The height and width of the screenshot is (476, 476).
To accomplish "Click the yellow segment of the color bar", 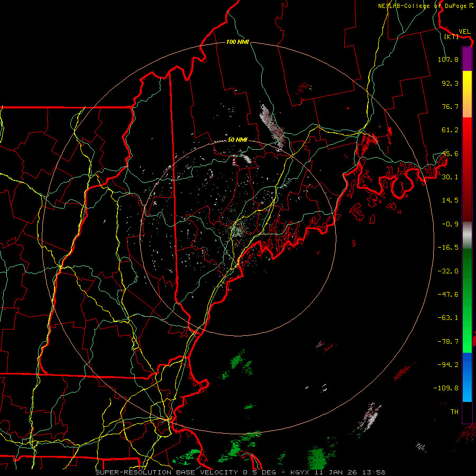I will coord(467,84).
